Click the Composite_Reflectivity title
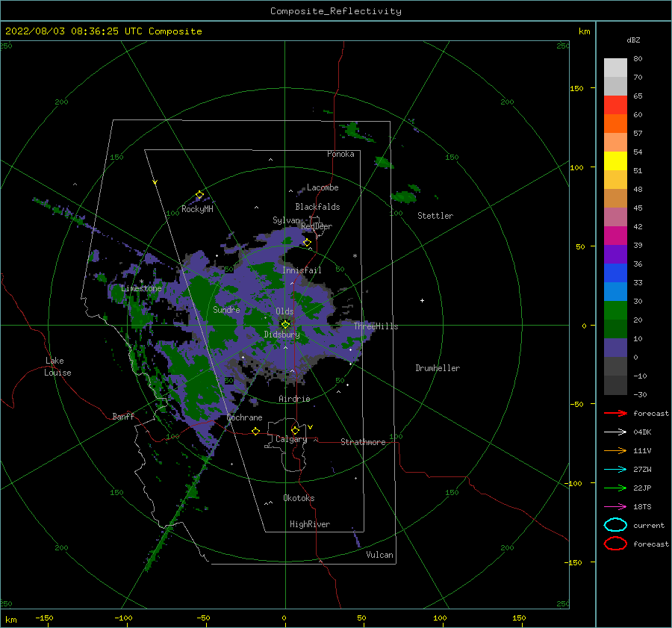The image size is (672, 628). (336, 11)
